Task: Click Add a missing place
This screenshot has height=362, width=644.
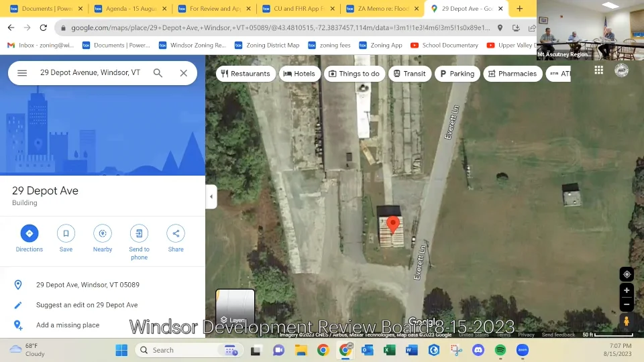Action: [x=68, y=325]
